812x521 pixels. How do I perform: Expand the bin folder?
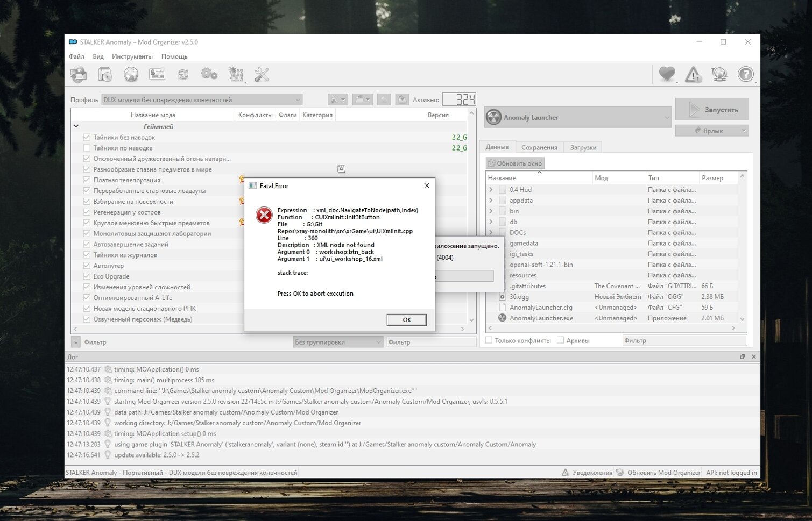pos(491,211)
